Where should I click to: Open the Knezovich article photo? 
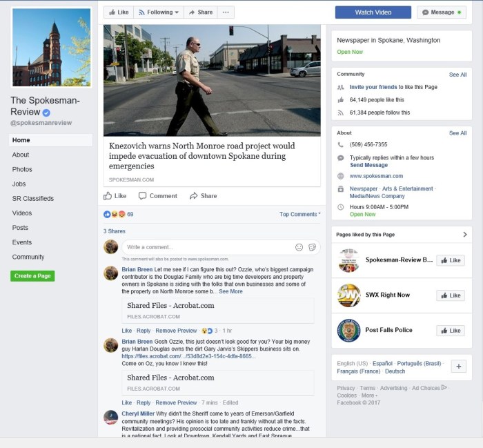212,80
